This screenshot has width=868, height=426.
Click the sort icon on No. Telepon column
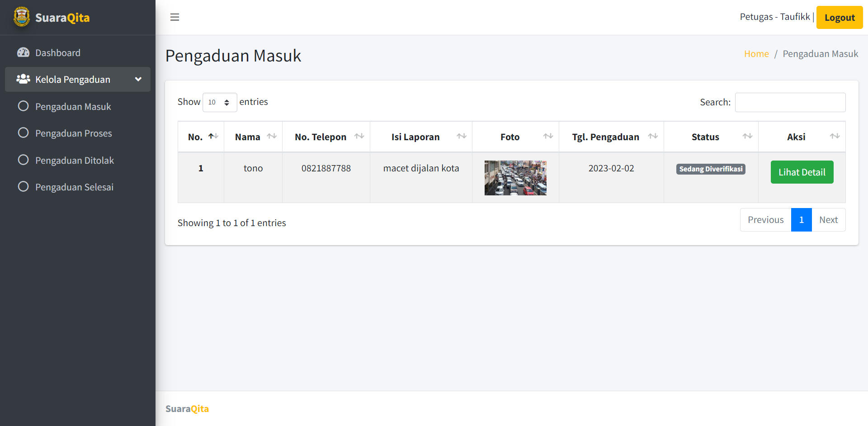359,136
